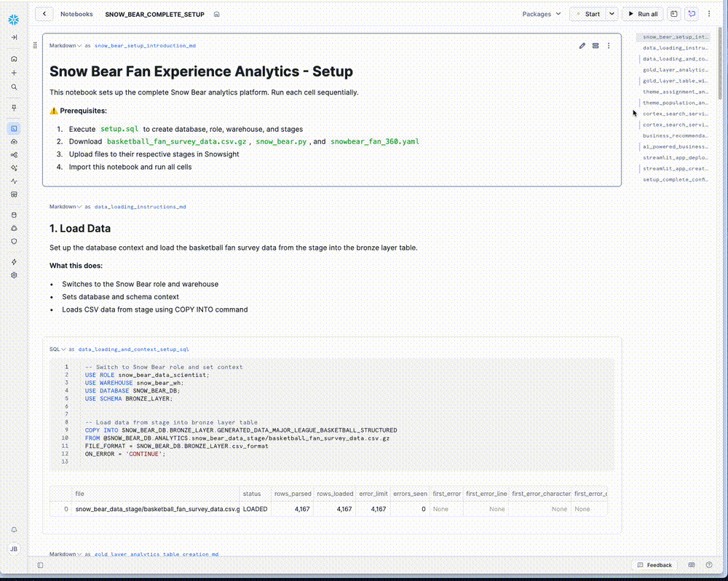This screenshot has width=728, height=581.
Task: Open the introduction cell's three-dot menu
Action: [609, 46]
